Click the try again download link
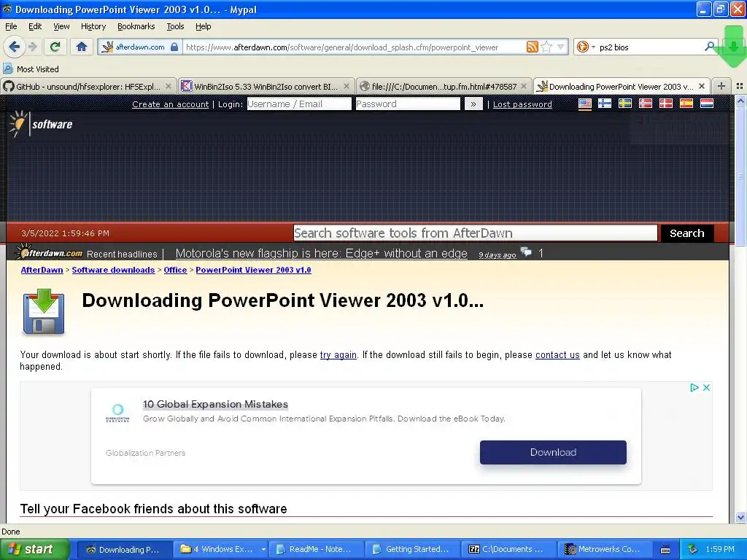This screenshot has height=560, width=747. click(x=338, y=355)
